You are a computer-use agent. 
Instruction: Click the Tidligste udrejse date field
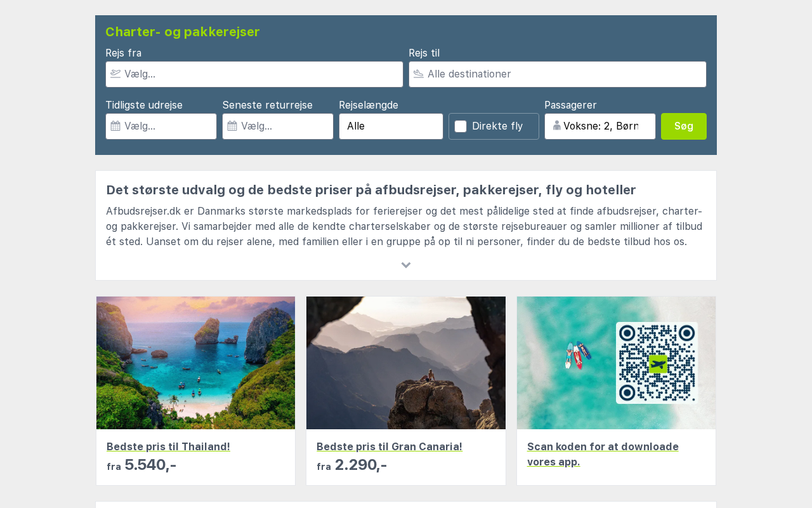point(161,126)
